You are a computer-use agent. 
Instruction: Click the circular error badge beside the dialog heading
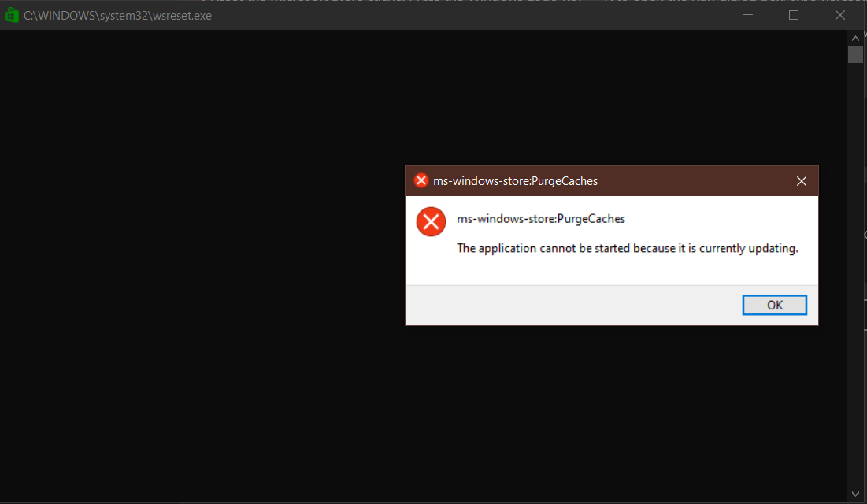pos(431,221)
